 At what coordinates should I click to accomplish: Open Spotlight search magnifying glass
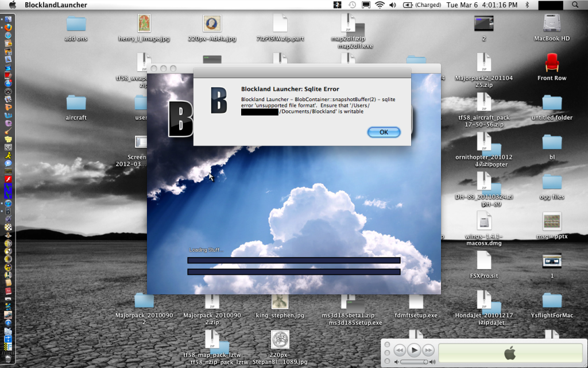[x=575, y=5]
